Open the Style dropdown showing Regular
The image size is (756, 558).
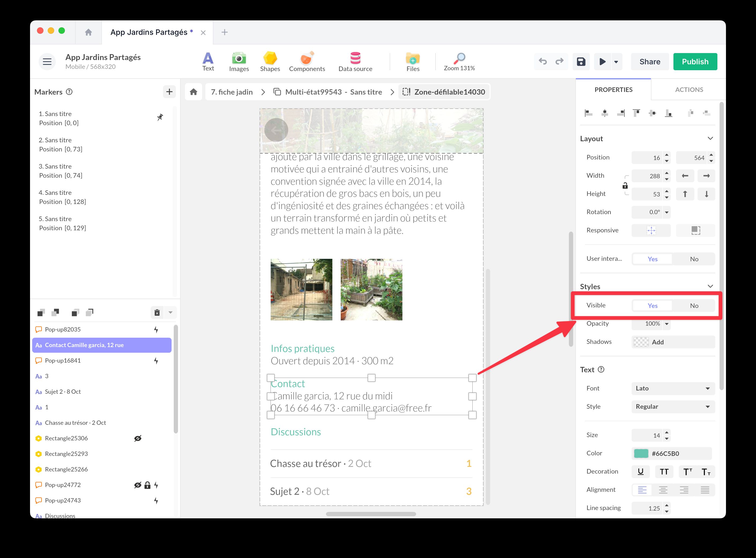tap(673, 407)
